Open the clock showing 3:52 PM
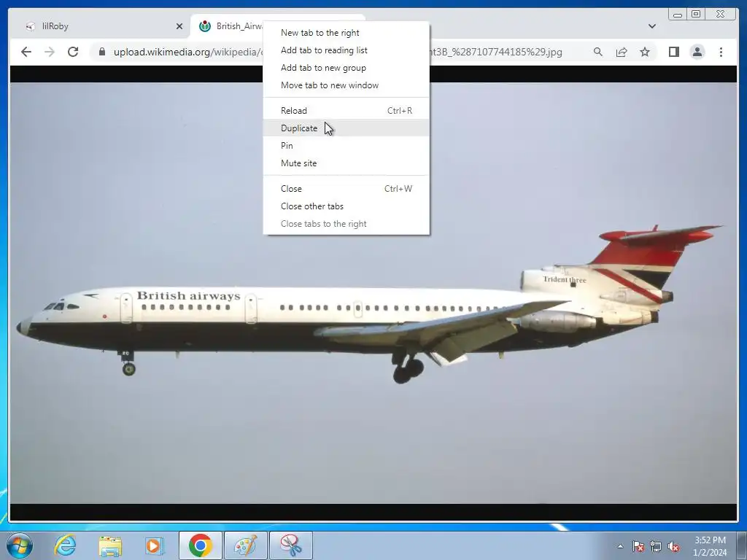Screen dimensions: 747x560 pyautogui.click(x=710, y=546)
